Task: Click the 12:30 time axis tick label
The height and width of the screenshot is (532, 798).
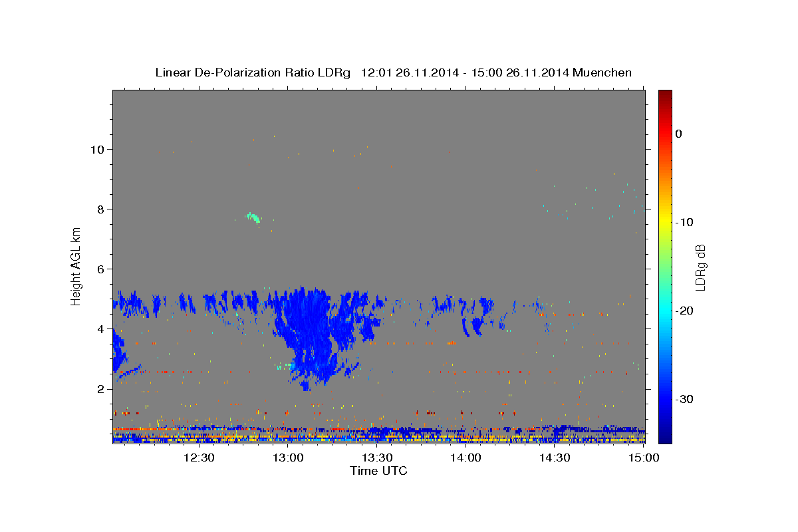Action: 199,458
